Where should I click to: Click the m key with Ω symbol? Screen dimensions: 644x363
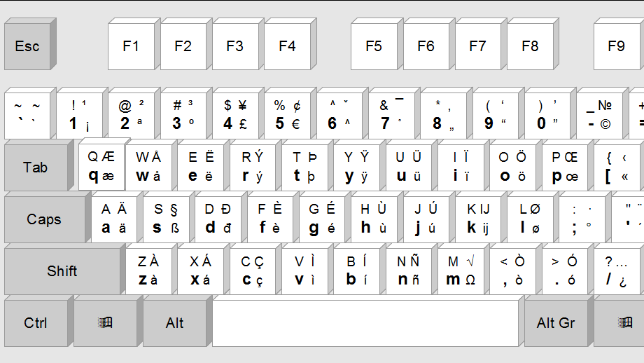(461, 271)
